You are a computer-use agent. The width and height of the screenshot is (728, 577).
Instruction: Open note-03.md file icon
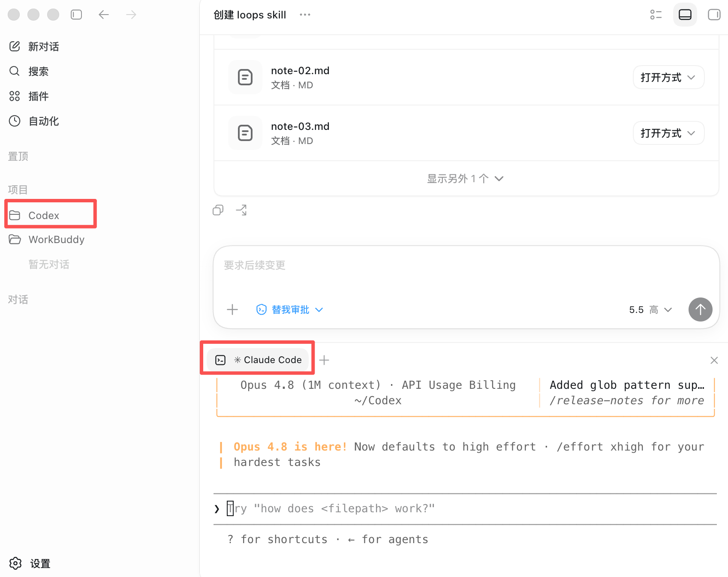tap(245, 133)
